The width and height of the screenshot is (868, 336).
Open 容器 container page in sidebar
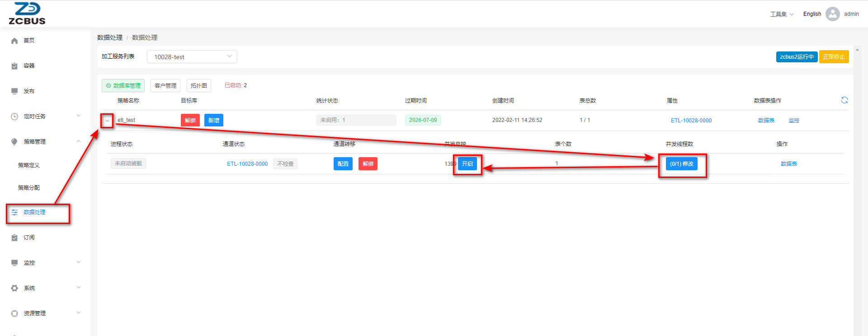(x=29, y=66)
